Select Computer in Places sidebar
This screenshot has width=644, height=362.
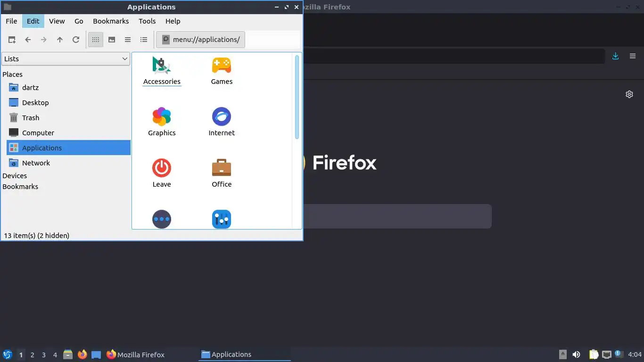click(68, 133)
